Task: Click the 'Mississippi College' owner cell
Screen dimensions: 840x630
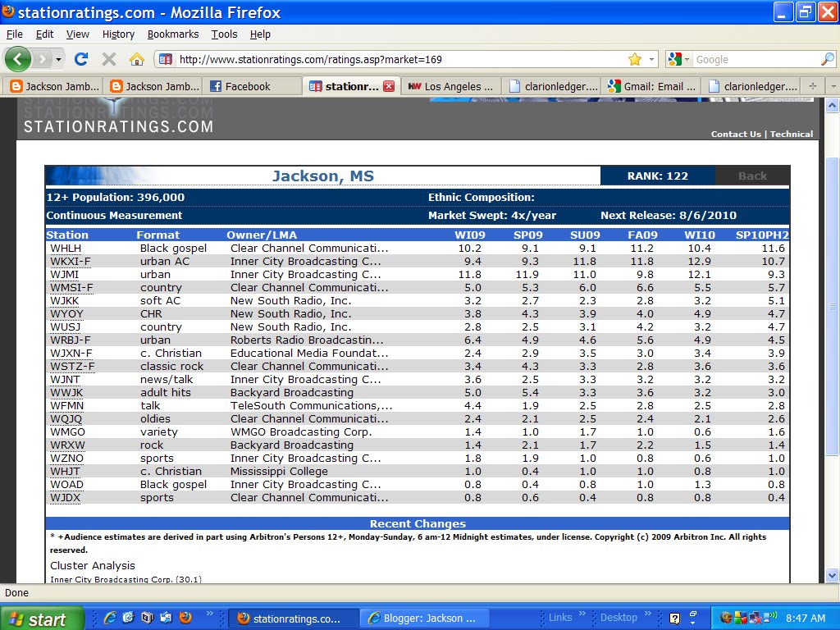Action: pos(279,472)
